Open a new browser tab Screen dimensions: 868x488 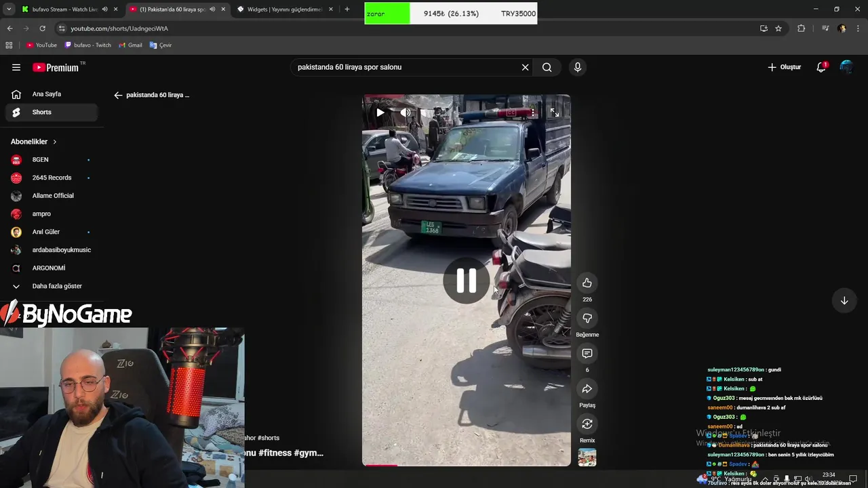point(347,9)
